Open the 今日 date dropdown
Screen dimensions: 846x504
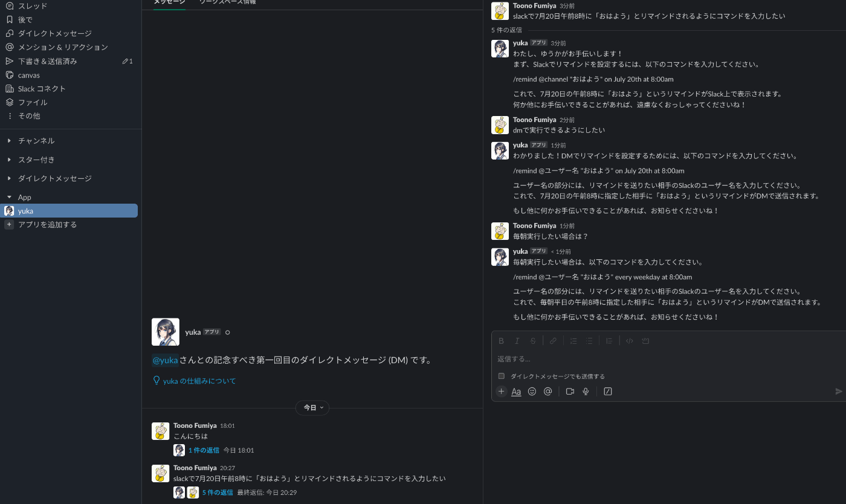pyautogui.click(x=312, y=408)
